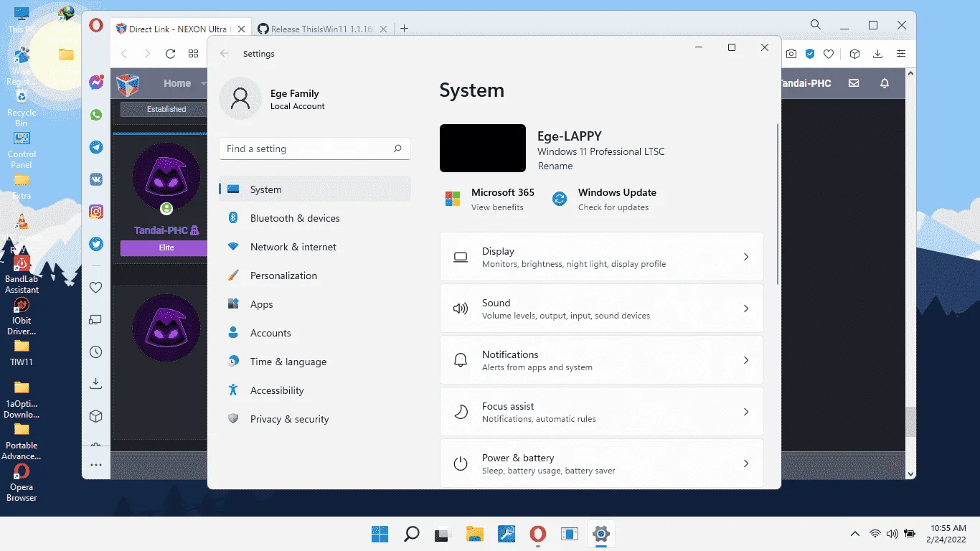Click Rename link for Ege-LAPPY
This screenshot has width=980, height=551.
555,166
